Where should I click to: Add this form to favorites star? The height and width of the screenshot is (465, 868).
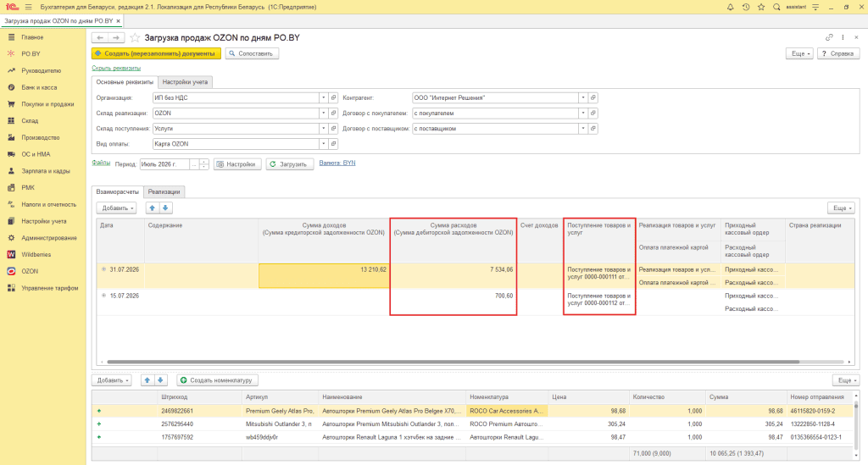[135, 37]
